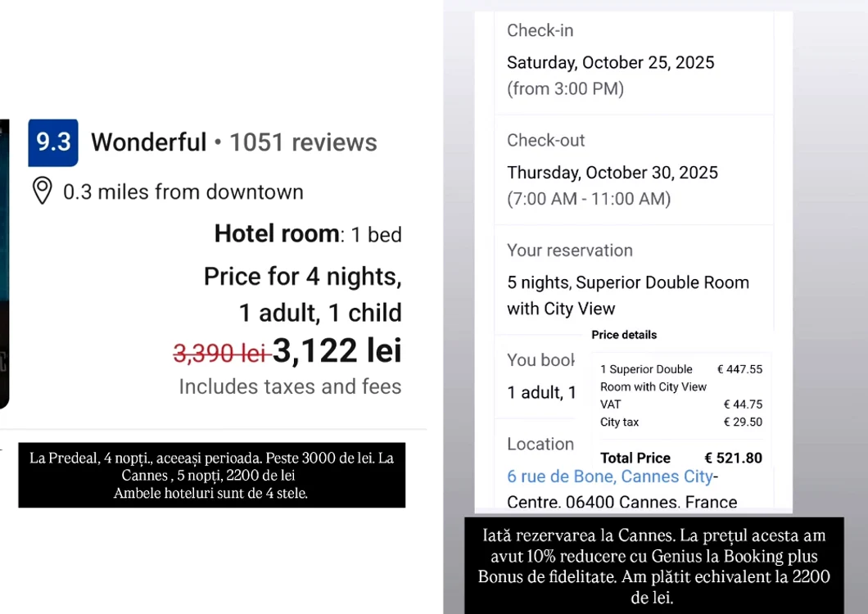The image size is (868, 614).
Task: Click the check-in date Saturday, October 25, 2025
Action: pyautogui.click(x=610, y=63)
